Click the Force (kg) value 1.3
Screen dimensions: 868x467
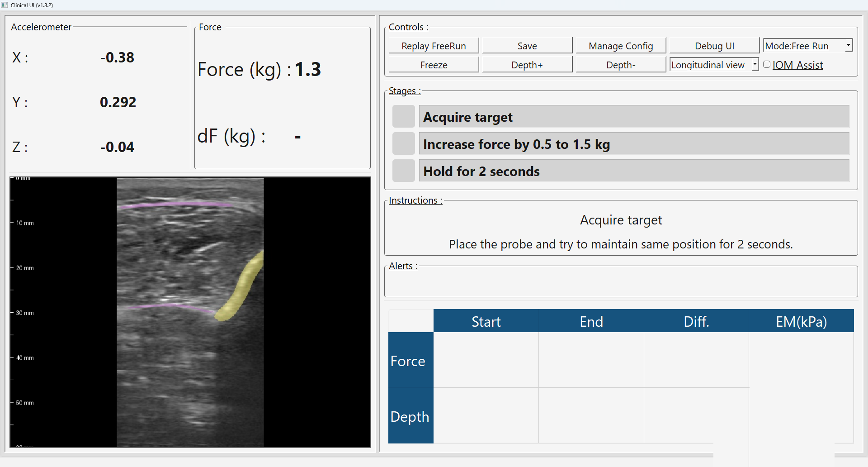coord(308,70)
